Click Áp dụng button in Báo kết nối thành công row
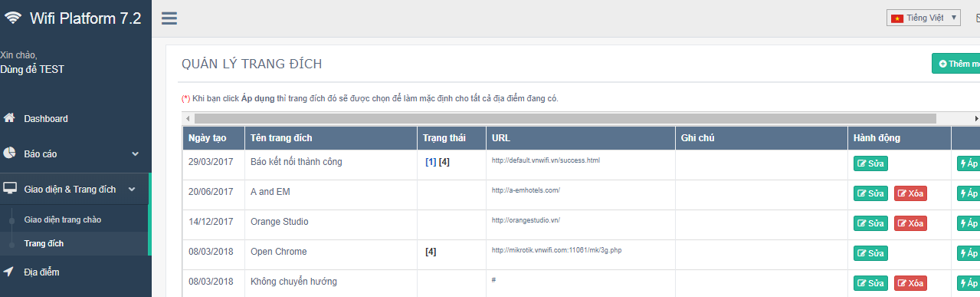 [969, 163]
